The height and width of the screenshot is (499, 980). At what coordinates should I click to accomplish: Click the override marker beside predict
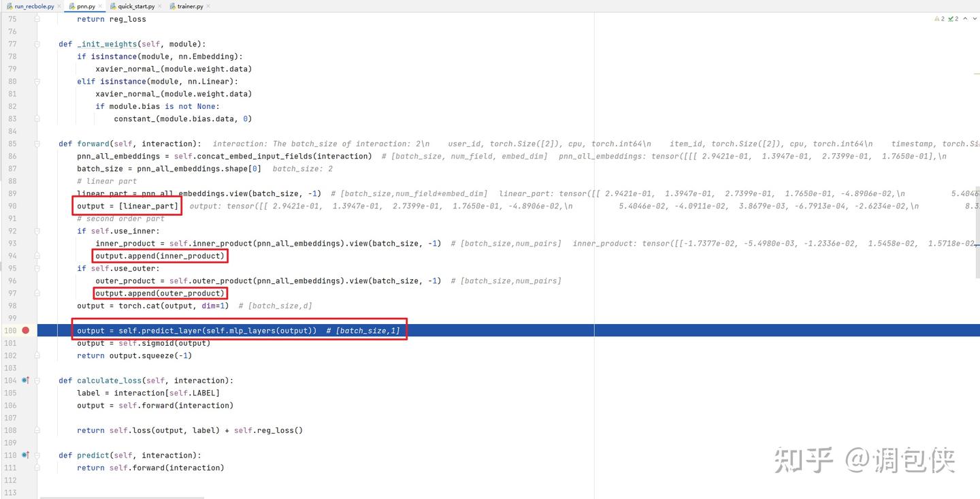pos(26,455)
